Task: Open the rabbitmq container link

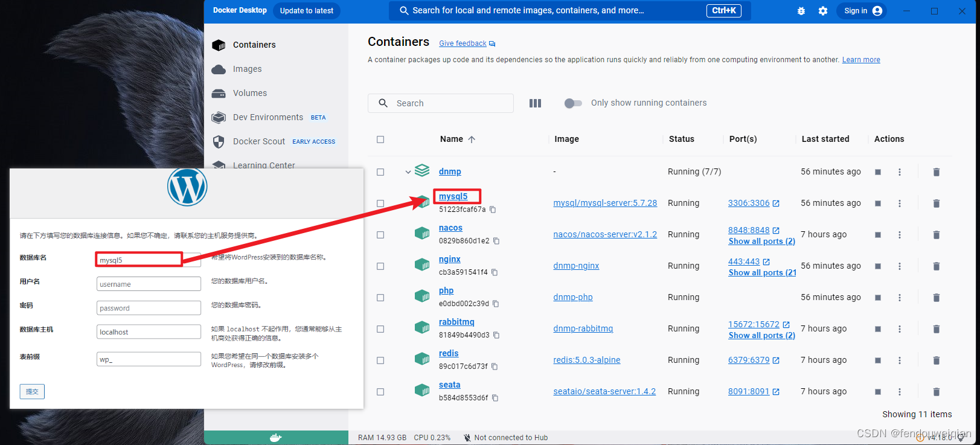Action: pos(456,322)
